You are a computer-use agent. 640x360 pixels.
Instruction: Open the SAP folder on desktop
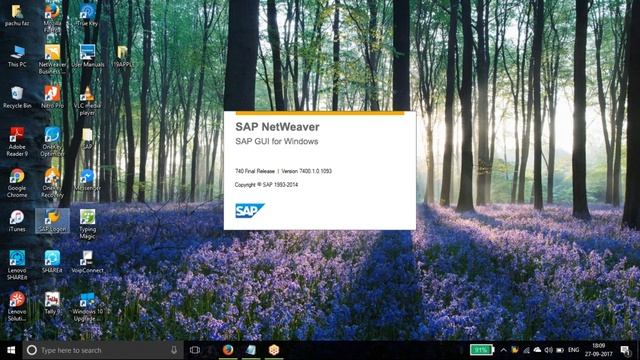point(87,138)
